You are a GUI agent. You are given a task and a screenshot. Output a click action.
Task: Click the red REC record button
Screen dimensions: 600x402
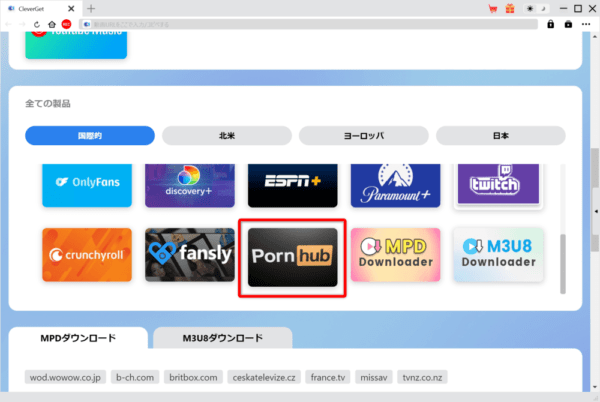66,24
